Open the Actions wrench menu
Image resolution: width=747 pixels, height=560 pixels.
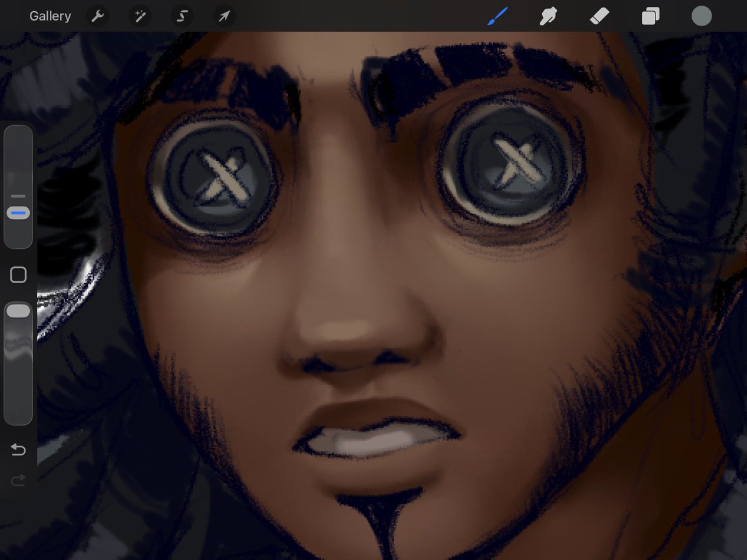tap(98, 16)
